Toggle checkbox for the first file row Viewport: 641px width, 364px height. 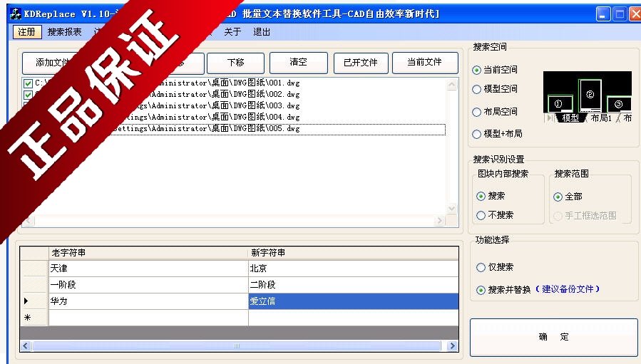tap(28, 83)
